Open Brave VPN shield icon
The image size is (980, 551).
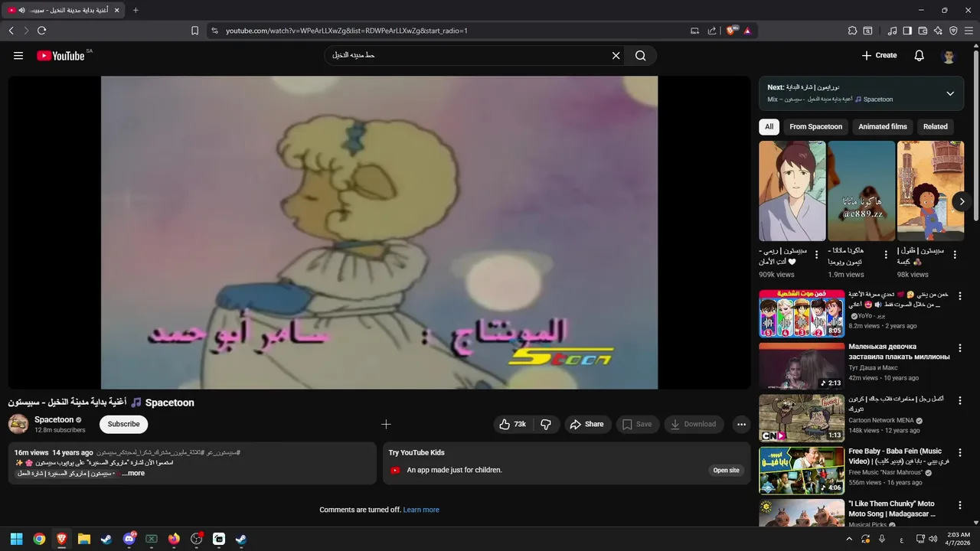(x=953, y=31)
